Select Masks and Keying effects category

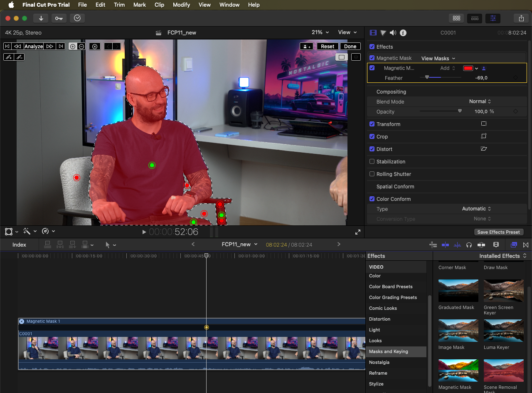click(x=389, y=351)
